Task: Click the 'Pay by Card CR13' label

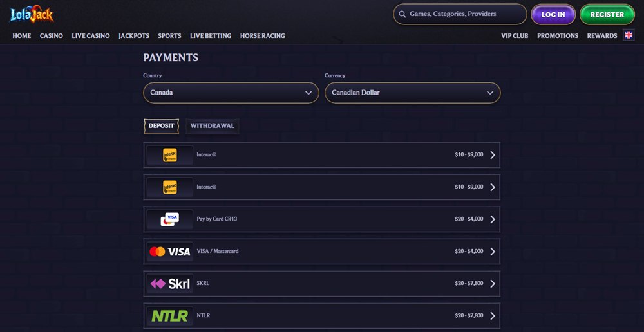Action: (217, 219)
